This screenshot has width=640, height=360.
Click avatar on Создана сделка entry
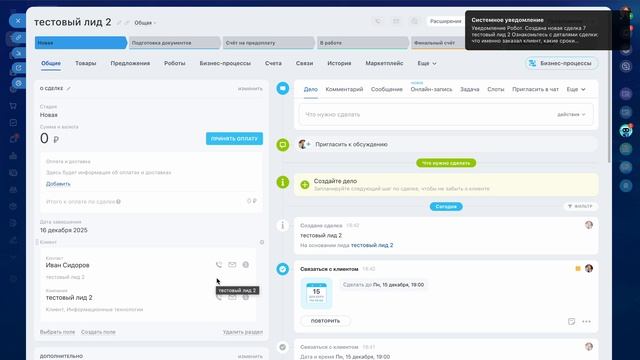(589, 225)
